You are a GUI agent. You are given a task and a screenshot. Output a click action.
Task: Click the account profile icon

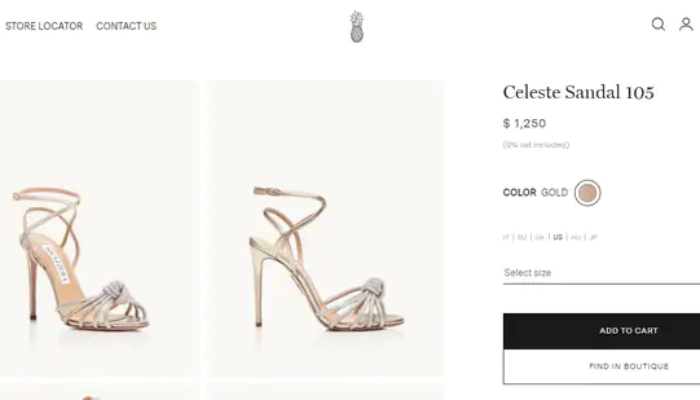[x=686, y=25]
